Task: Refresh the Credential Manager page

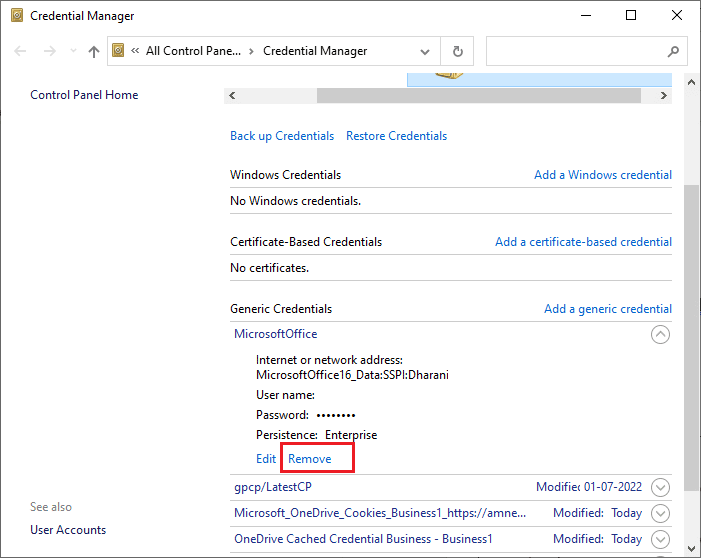Action: 457,51
